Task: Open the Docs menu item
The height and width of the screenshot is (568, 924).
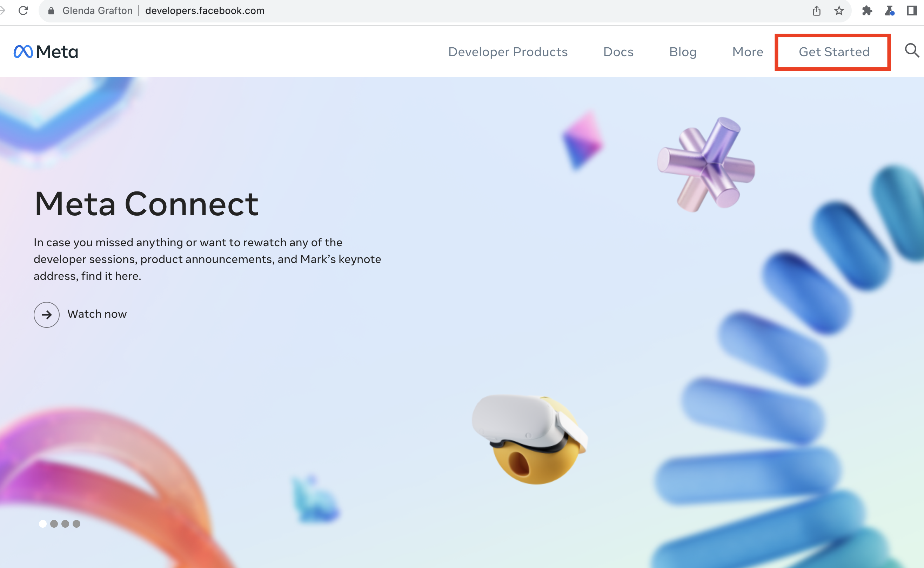Action: point(618,52)
